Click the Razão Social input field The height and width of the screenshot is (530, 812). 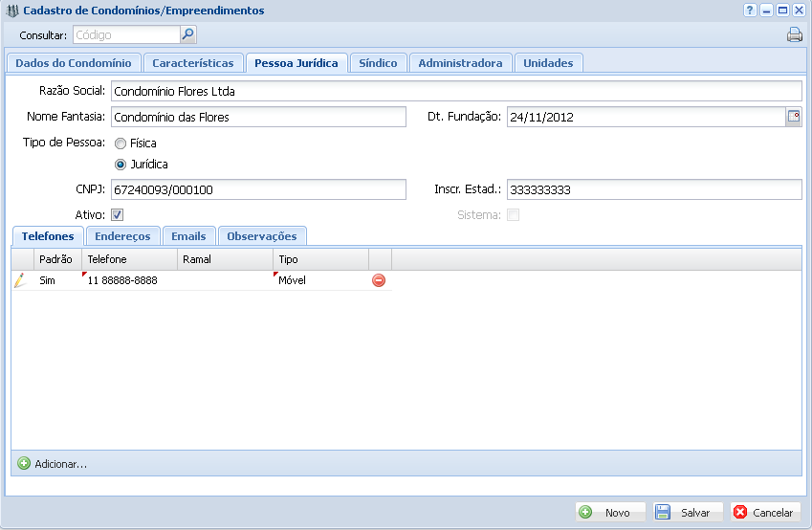(x=455, y=92)
